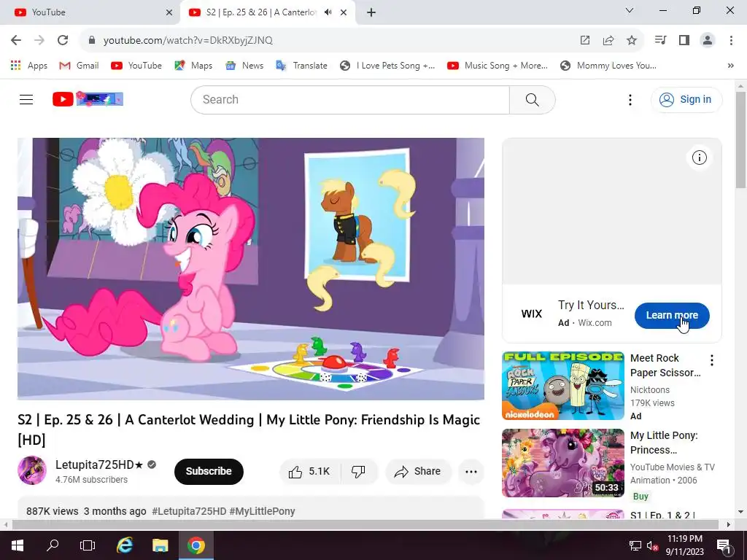Launch Internet Explorer from taskbar

point(124,545)
